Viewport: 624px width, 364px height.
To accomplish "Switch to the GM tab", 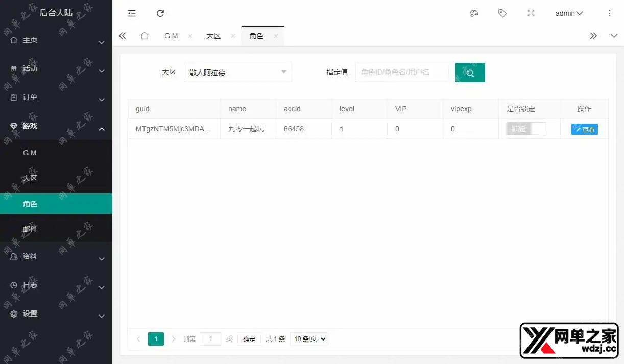I will pyautogui.click(x=171, y=36).
